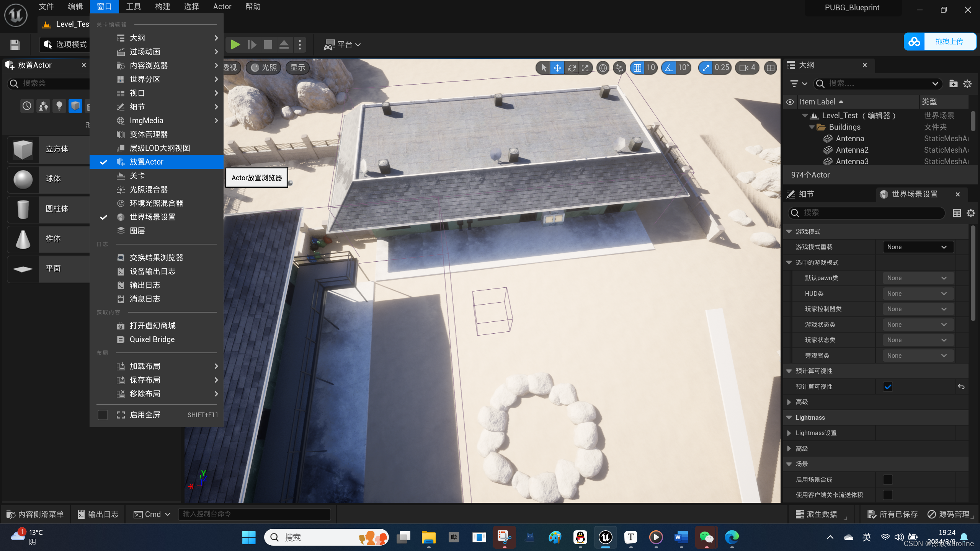Enable the 启用场景合成 checkbox
Screen dimensions: 980x551
888,479
